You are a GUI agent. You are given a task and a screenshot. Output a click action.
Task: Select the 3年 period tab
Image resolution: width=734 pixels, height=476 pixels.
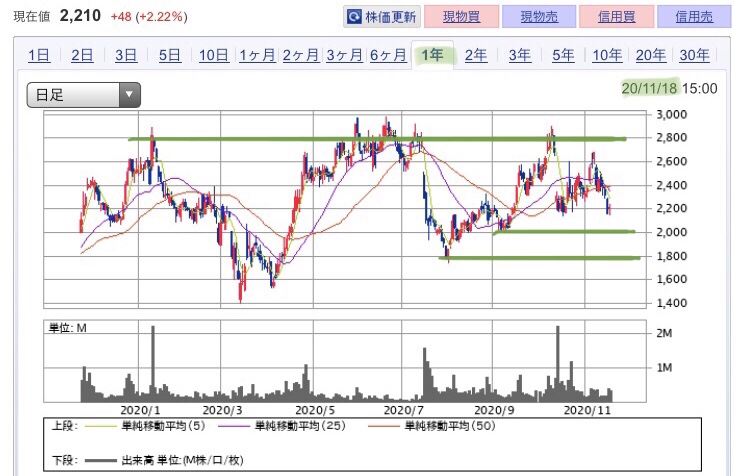(520, 55)
